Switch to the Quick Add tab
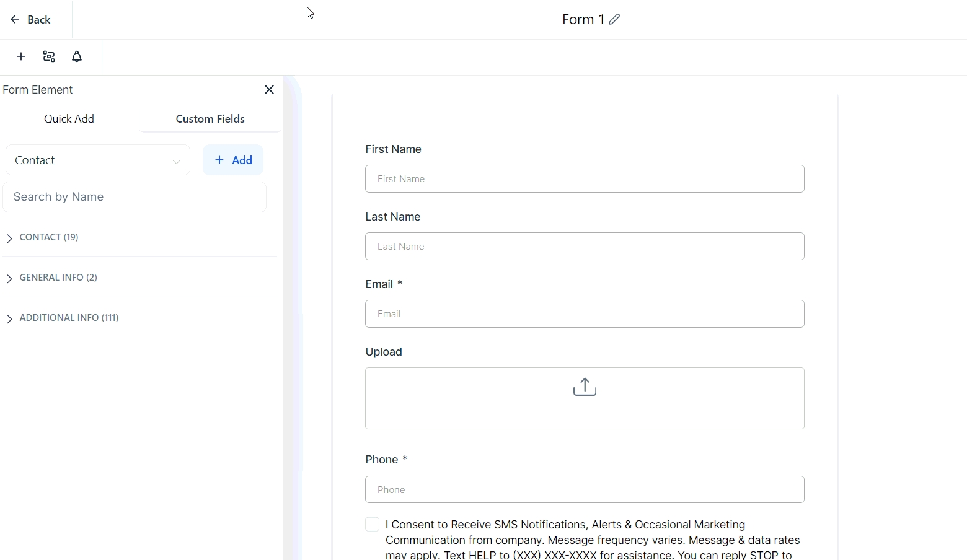This screenshot has height=560, width=967. point(69,119)
